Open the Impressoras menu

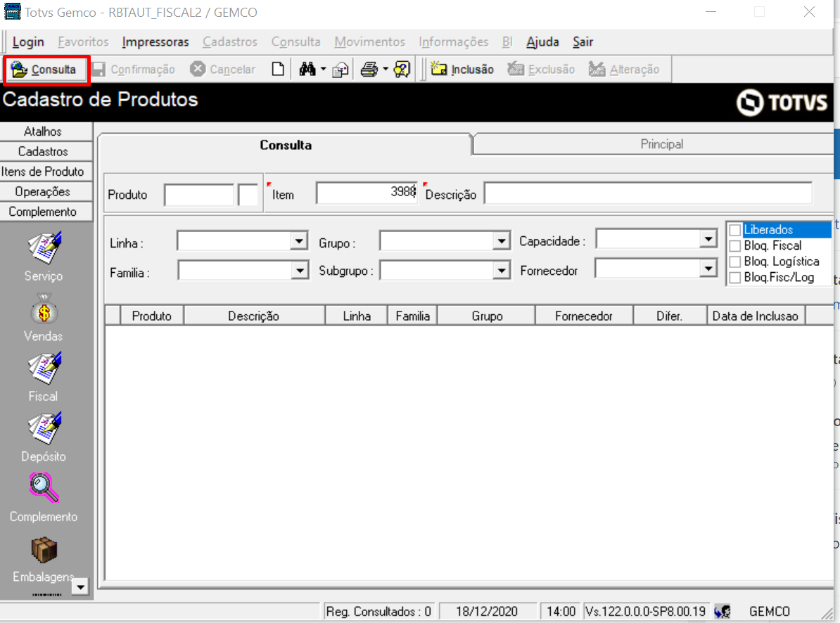point(155,41)
